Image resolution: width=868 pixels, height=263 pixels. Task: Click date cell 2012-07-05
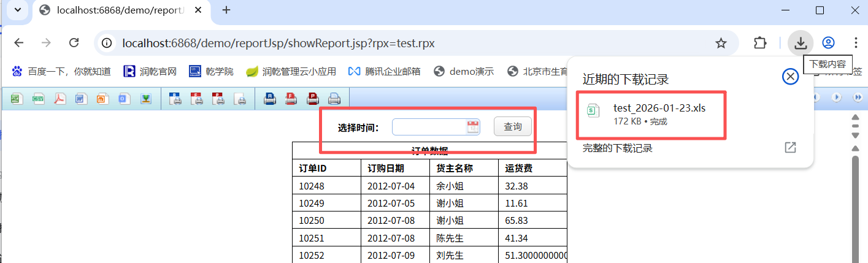click(x=395, y=203)
